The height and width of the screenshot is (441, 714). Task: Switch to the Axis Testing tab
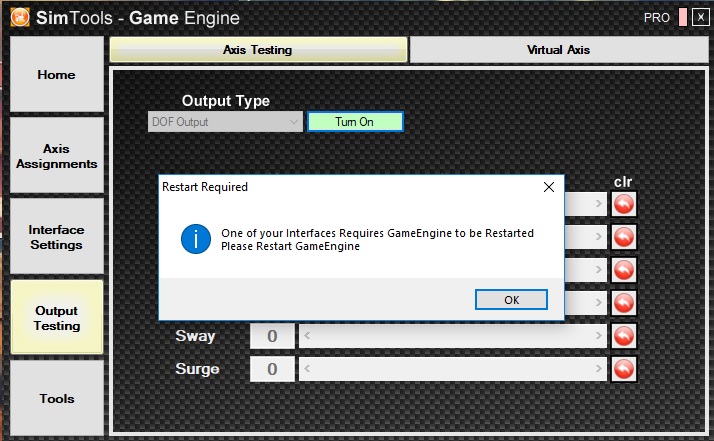tap(258, 50)
